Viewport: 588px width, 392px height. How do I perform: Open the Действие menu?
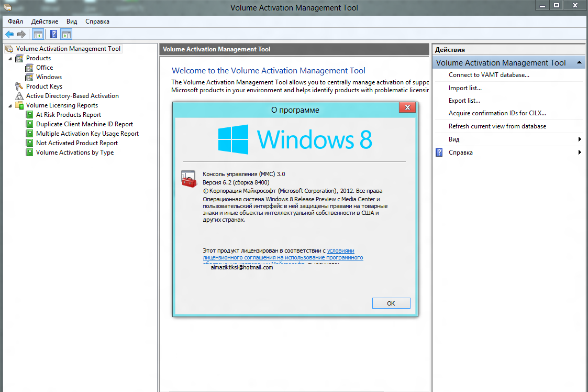click(x=45, y=21)
